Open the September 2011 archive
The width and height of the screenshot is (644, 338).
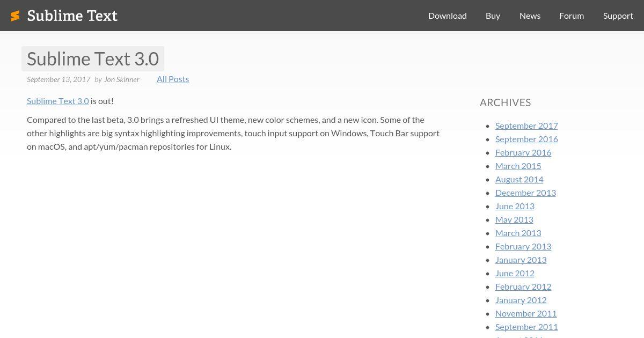point(526,327)
